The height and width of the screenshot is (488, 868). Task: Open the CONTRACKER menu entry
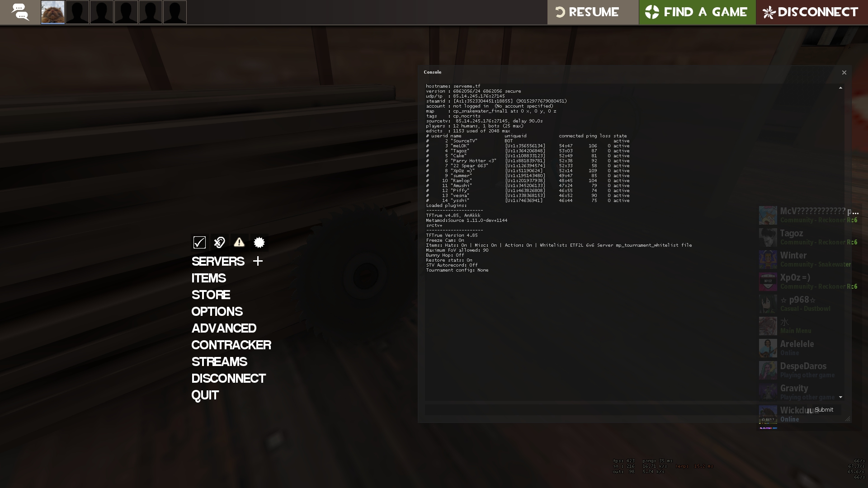point(231,345)
